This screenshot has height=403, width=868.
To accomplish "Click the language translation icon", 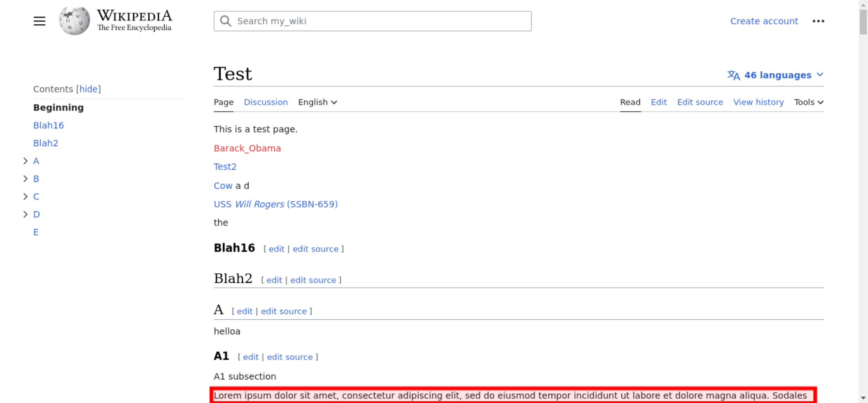I will pyautogui.click(x=733, y=75).
